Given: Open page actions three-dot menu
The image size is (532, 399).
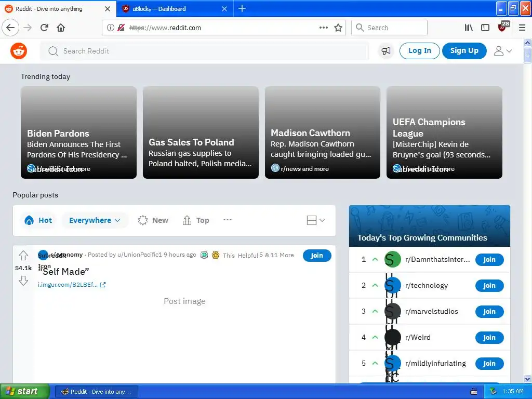Looking at the screenshot, I should pyautogui.click(x=324, y=28).
